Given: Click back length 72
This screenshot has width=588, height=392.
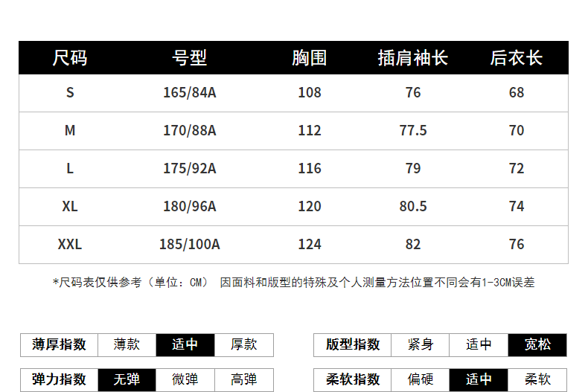Looking at the screenshot, I should tap(517, 168).
